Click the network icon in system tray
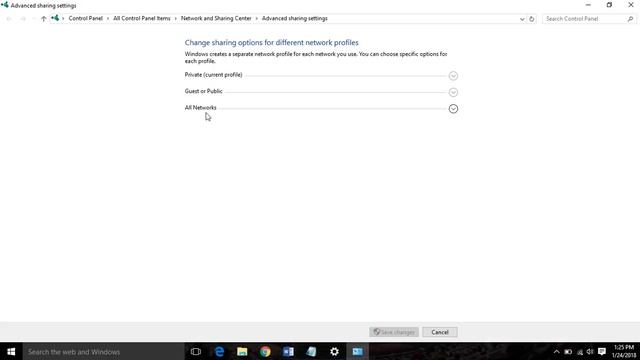The height and width of the screenshot is (360, 640). [580, 351]
